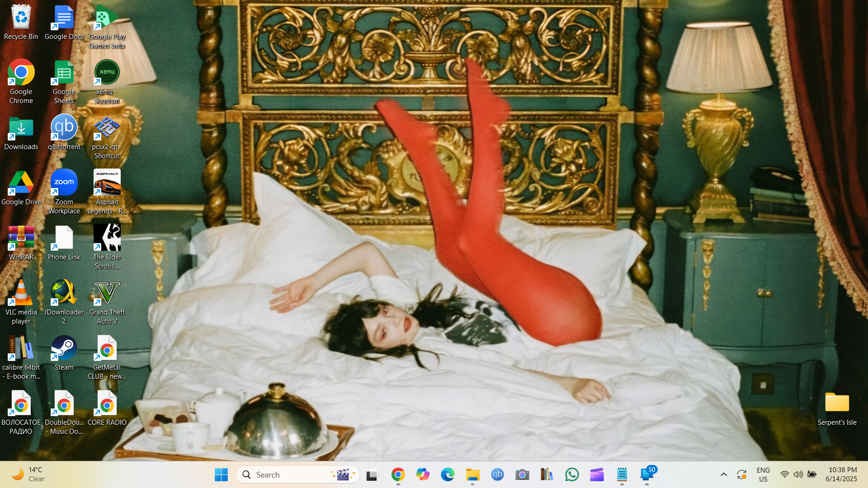Viewport: 868px width, 488px height.
Task: Open the Serpent's Isle folder
Action: click(837, 409)
